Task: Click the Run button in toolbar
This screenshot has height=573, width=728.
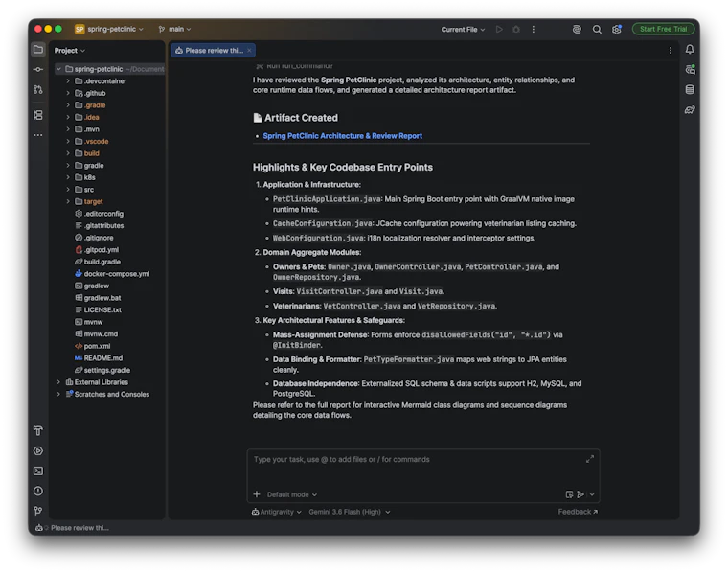Action: click(499, 30)
